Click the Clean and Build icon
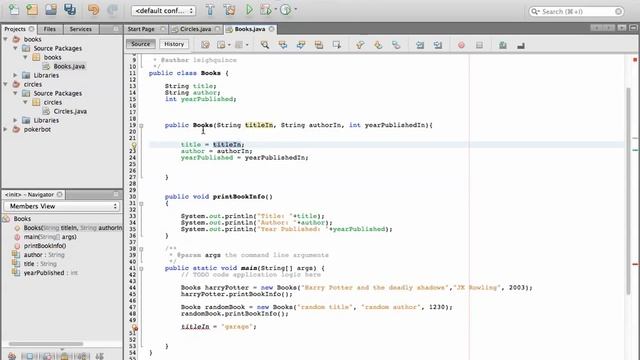 (x=229, y=10)
